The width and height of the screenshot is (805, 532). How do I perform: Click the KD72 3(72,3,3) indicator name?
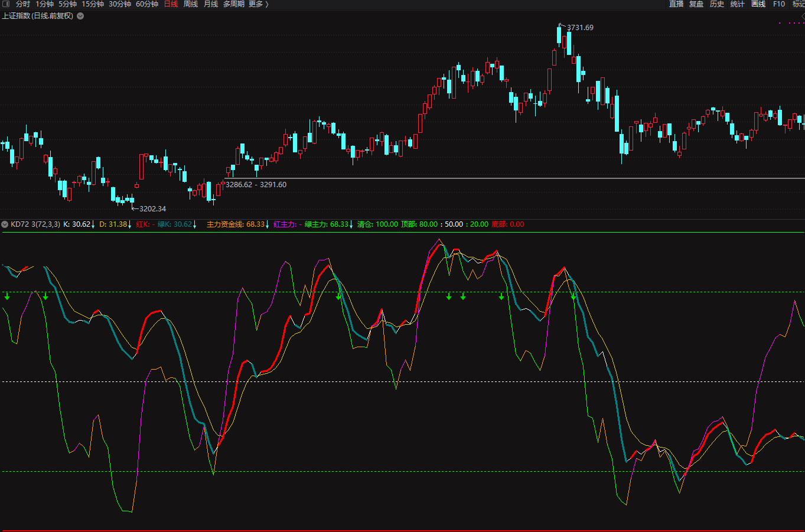(x=35, y=224)
